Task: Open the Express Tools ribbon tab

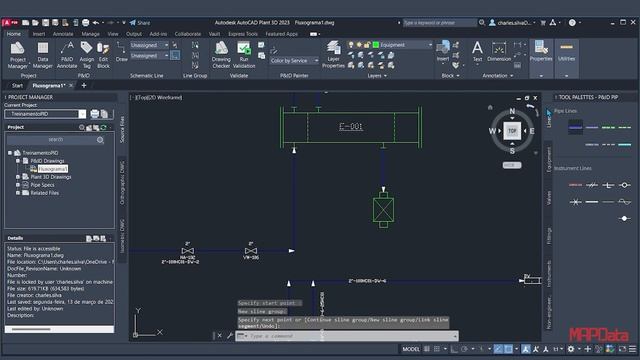Action: pyautogui.click(x=243, y=34)
